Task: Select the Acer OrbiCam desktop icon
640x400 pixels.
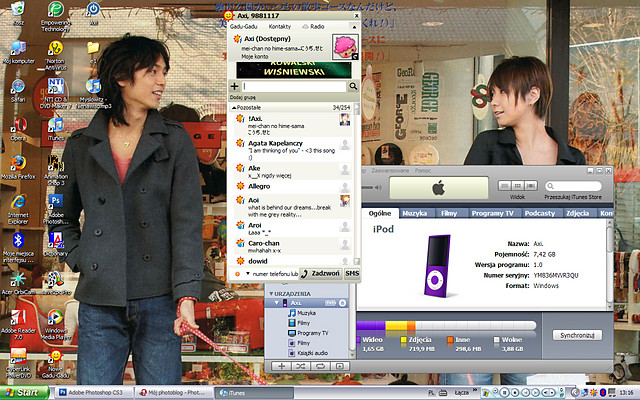Action: tap(18, 283)
